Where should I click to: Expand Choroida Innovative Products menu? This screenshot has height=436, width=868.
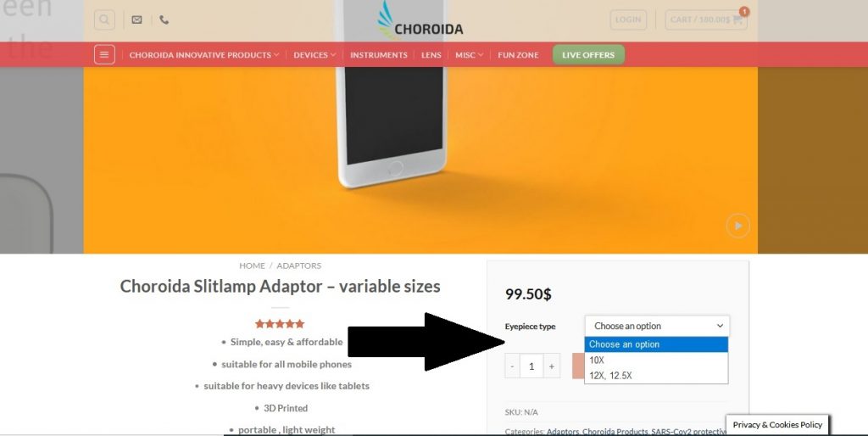point(203,55)
